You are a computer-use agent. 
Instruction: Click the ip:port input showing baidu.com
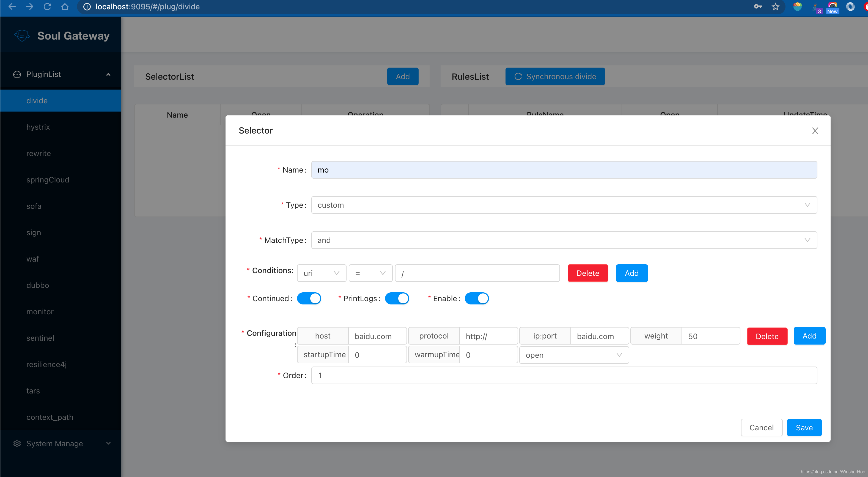coord(600,336)
